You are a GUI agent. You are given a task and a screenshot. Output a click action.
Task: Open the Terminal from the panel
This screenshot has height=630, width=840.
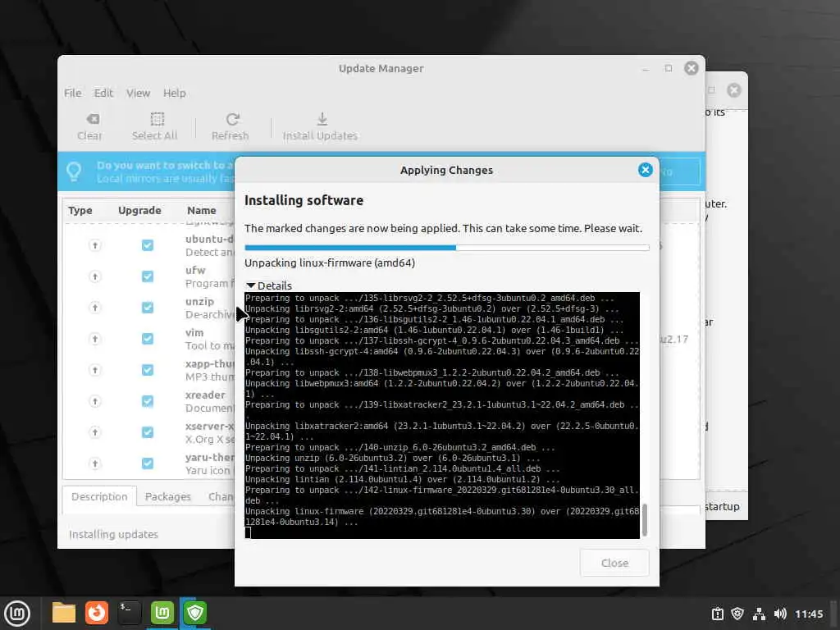[129, 613]
